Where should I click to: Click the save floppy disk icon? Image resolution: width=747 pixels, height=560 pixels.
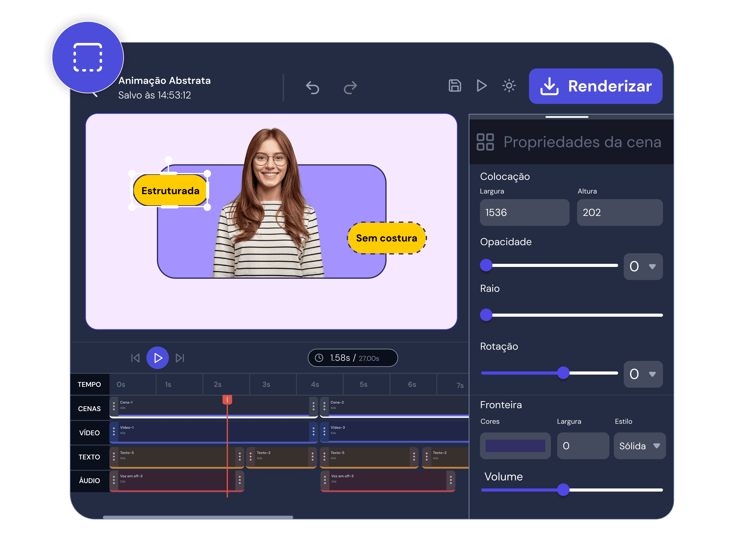[455, 85]
